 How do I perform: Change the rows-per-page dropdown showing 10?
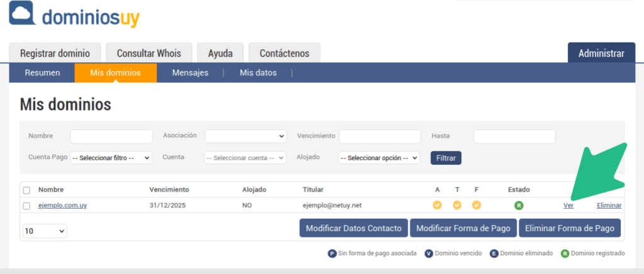[44, 231]
